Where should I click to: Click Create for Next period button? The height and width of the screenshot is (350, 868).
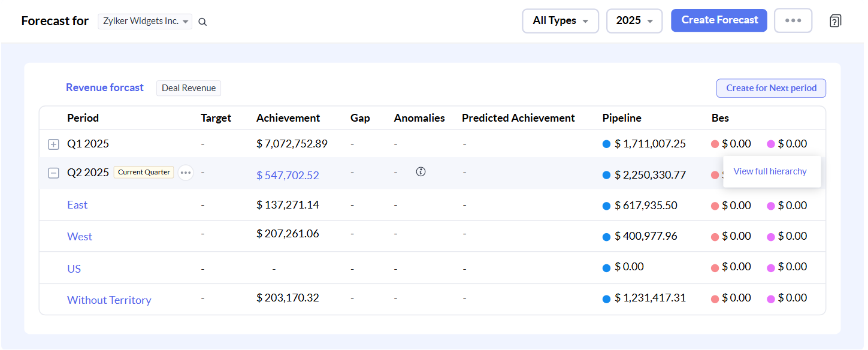tap(771, 88)
